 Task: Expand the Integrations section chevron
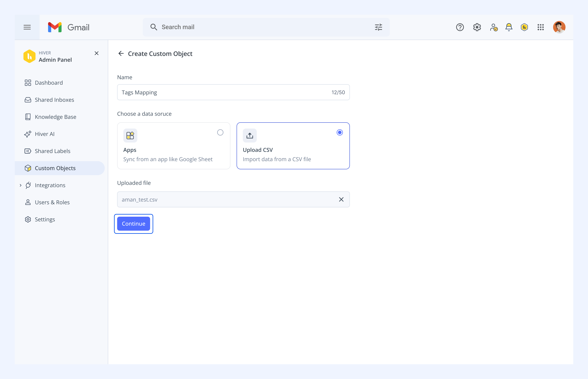pos(21,185)
